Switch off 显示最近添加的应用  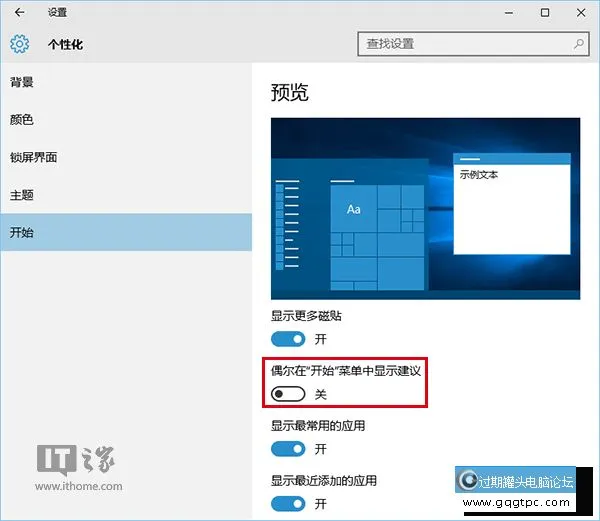(288, 504)
